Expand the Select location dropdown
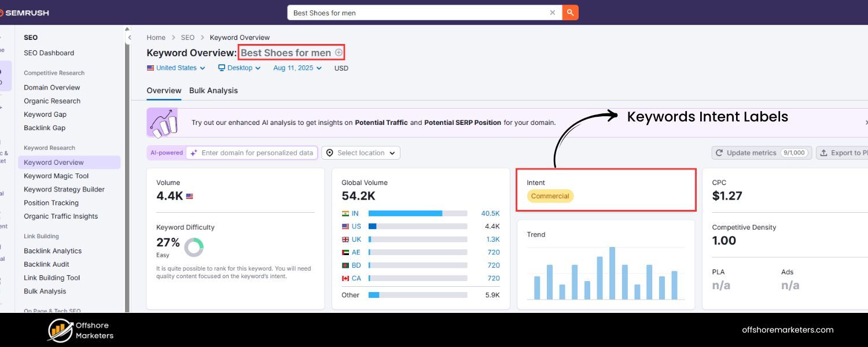Viewport: 868px width, 347px height. point(361,153)
